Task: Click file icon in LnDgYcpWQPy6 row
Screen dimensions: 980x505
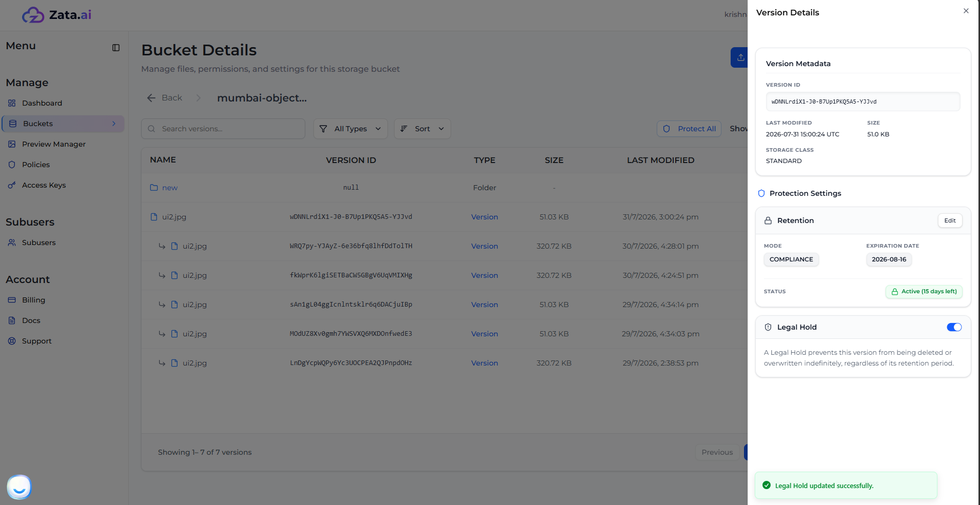Action: click(174, 363)
